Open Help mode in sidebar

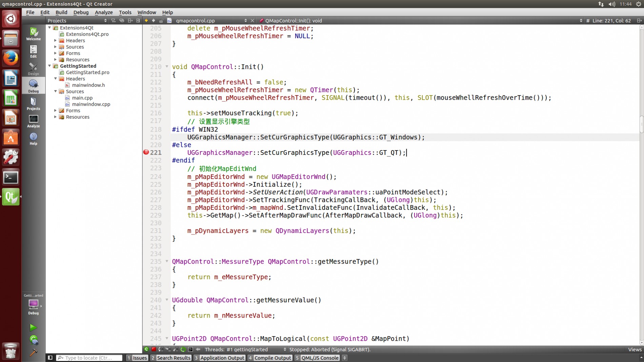(x=33, y=139)
